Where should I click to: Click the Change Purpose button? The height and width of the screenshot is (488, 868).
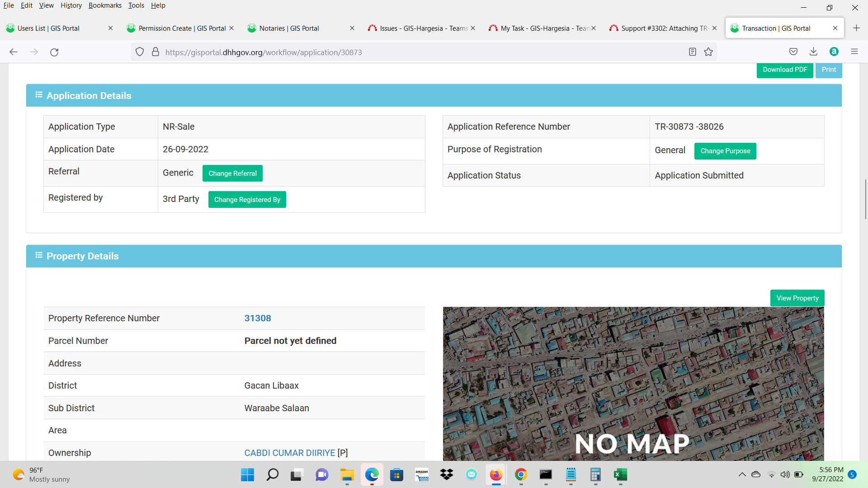coord(725,151)
